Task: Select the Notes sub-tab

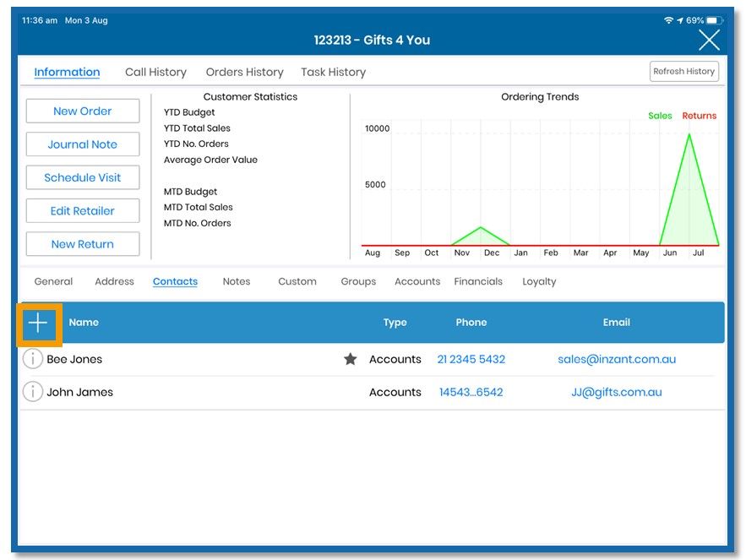Action: click(237, 281)
